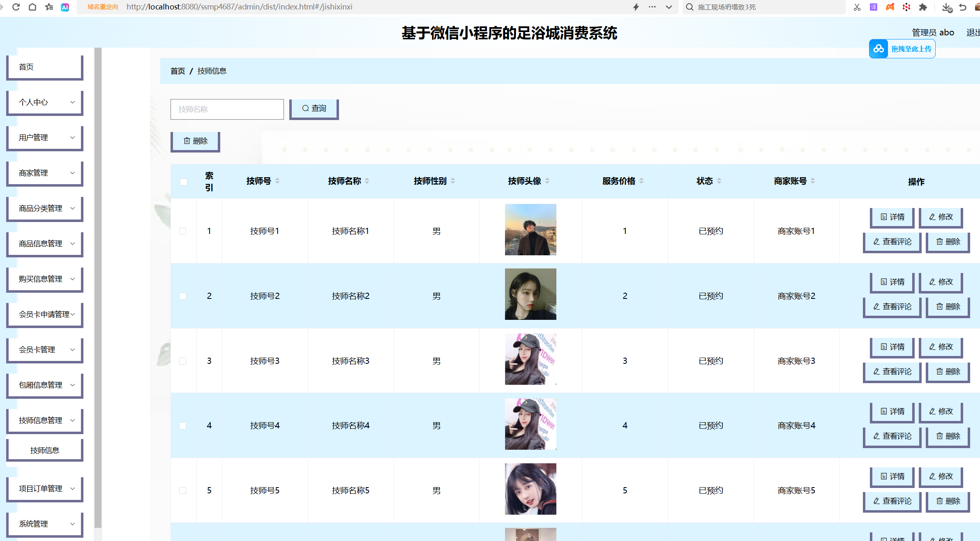Screen dimensions: 980x541
Task: Select the checkbox for row 技师号2
Action: coord(183,296)
